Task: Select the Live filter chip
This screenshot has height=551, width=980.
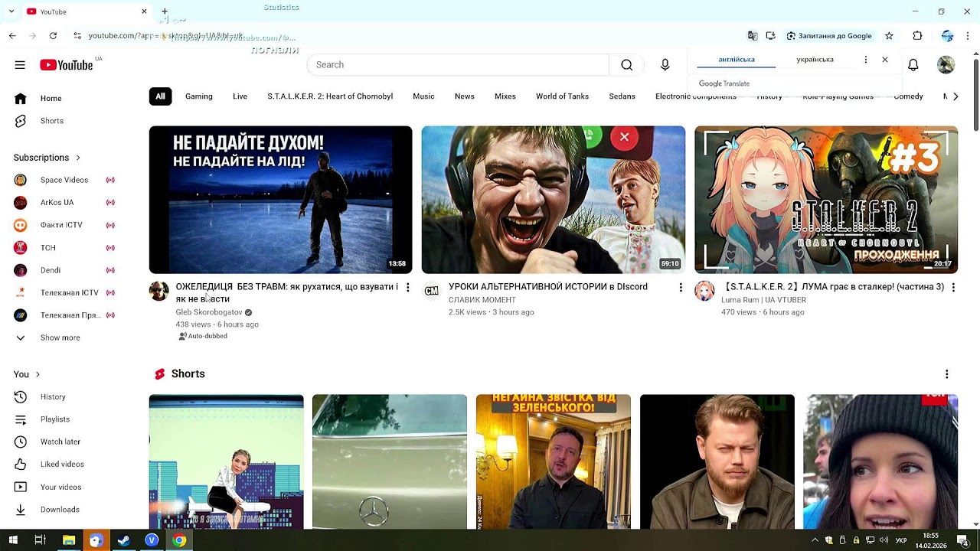Action: pos(240,96)
